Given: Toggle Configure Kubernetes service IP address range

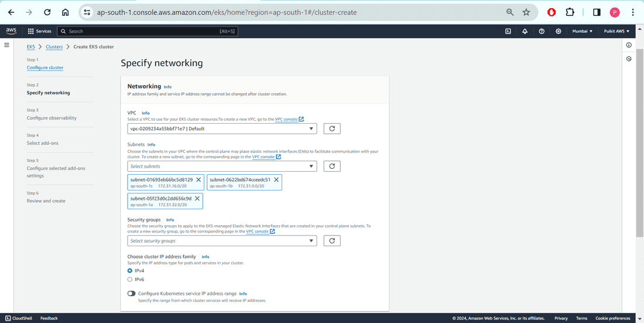Looking at the screenshot, I should point(131,294).
